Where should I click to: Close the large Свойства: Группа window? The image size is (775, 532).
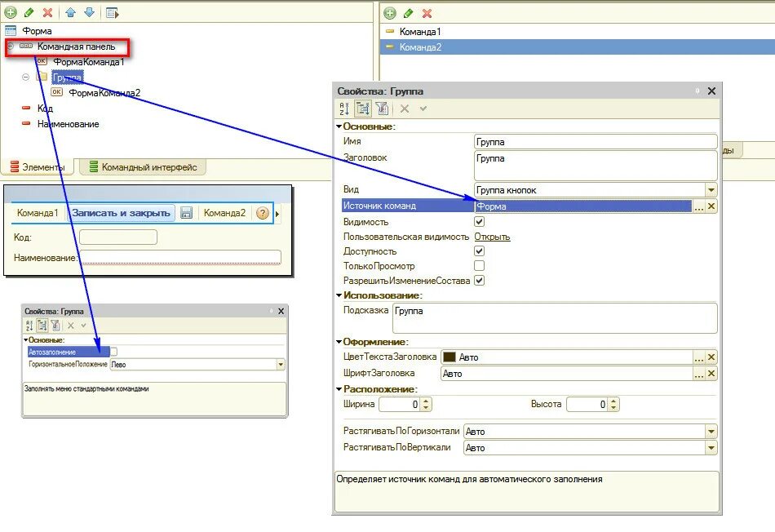[x=711, y=91]
